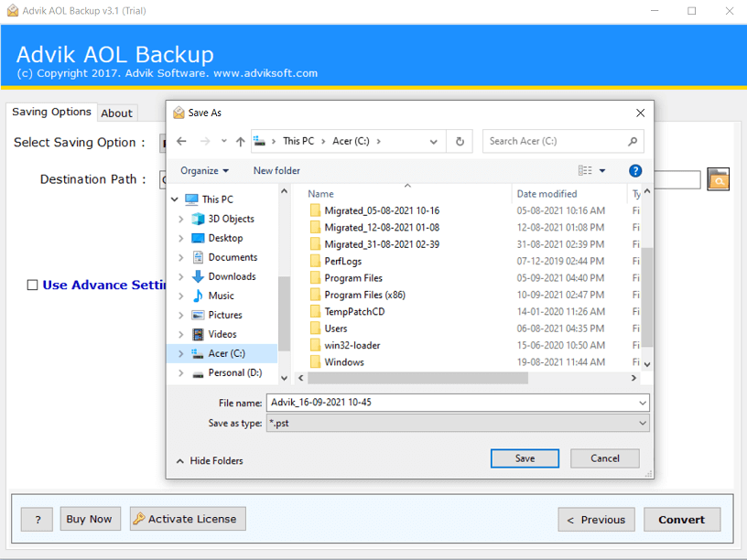Click the Convert button
Screen dimensions: 747x560
[682, 519]
